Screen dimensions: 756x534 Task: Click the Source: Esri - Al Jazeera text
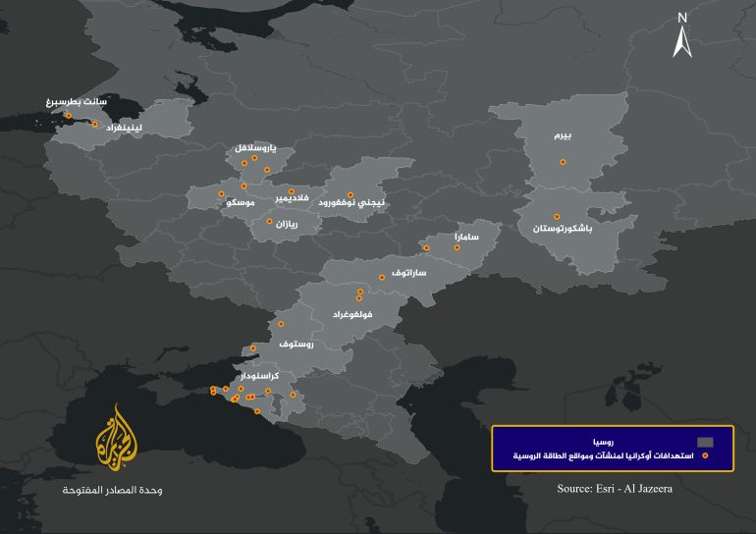(x=615, y=489)
